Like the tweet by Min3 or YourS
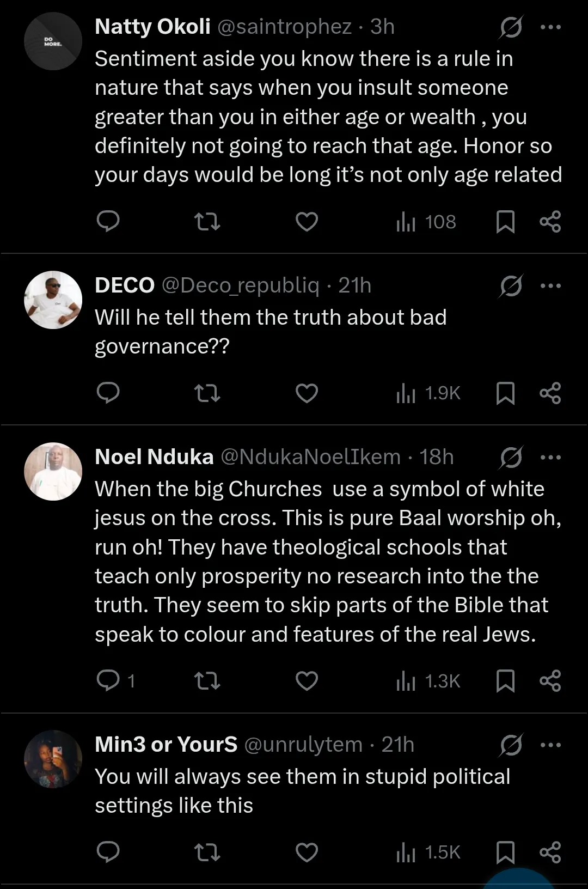588x889 pixels. tap(307, 853)
